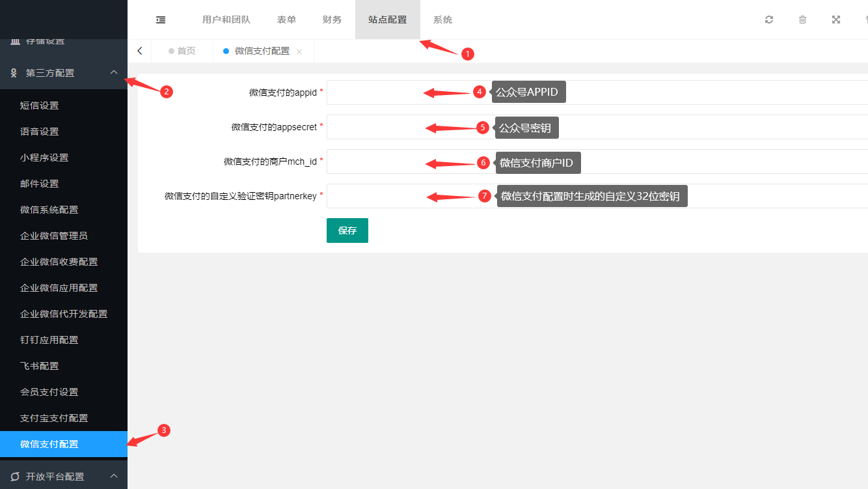Select 支付宝支付配置 in the sidebar
Screen dimensions: 868x489
(x=54, y=418)
